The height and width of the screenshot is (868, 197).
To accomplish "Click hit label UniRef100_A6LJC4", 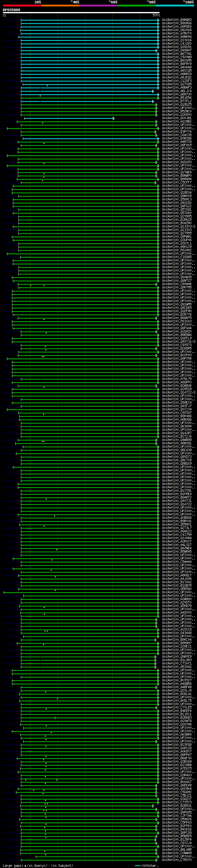I will 177,91.
